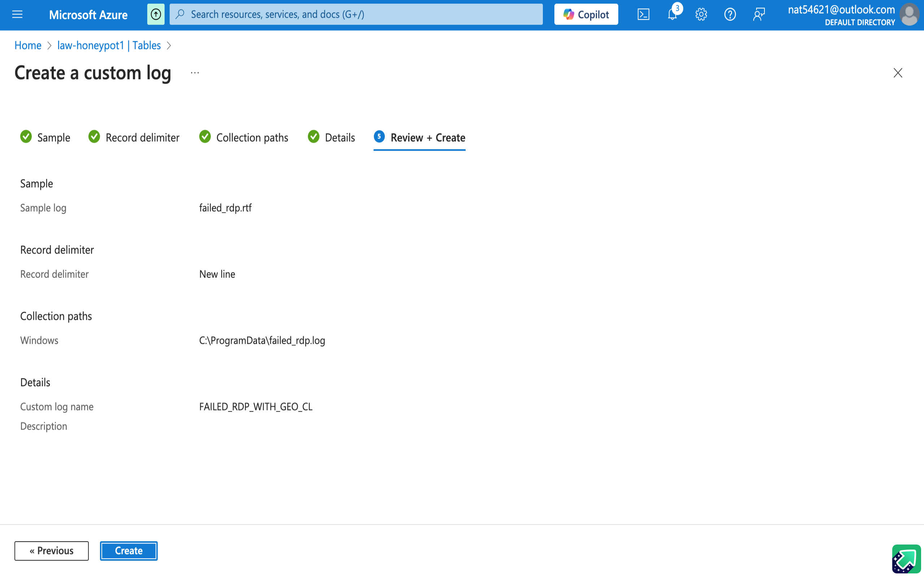Click the feedback icon in header
This screenshot has width=924, height=577.
coord(759,14)
